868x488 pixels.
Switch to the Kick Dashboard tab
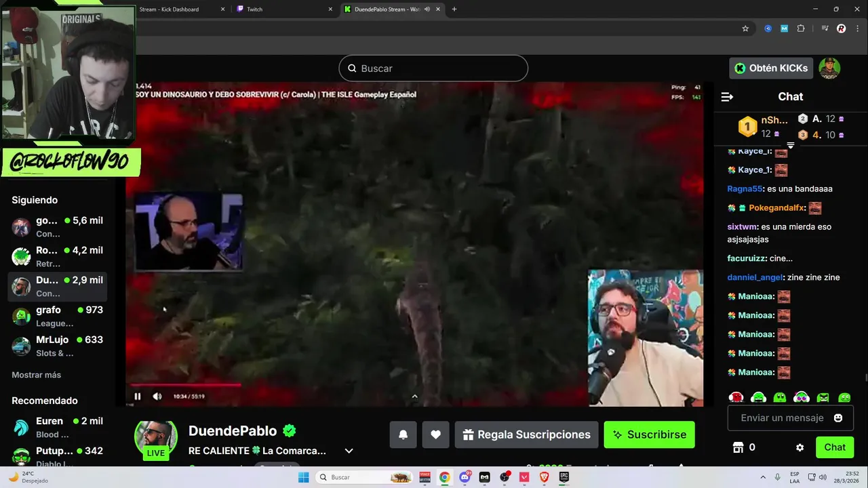point(178,9)
